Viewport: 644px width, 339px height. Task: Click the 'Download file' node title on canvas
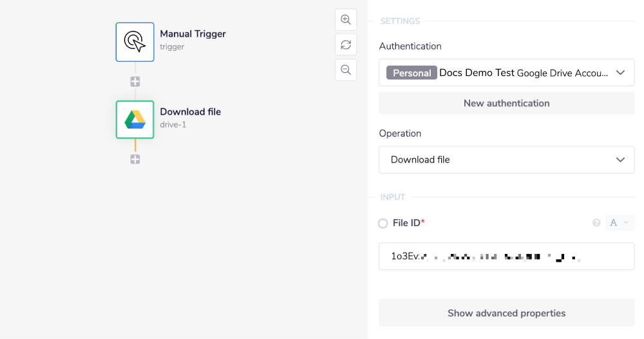[190, 111]
